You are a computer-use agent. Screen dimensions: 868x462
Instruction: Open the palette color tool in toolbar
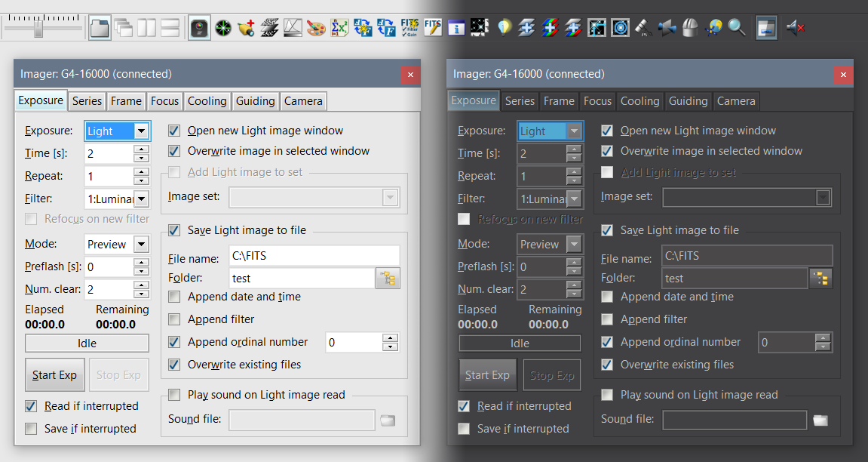point(315,29)
